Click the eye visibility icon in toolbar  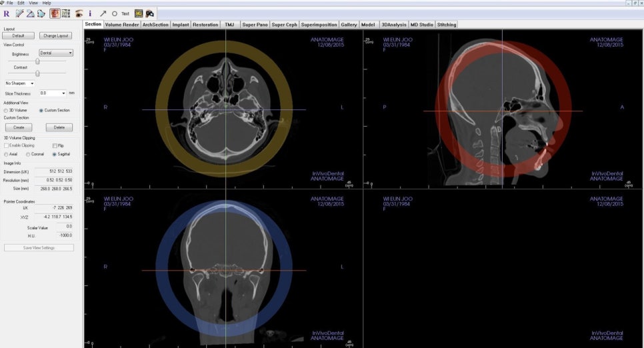[79, 13]
